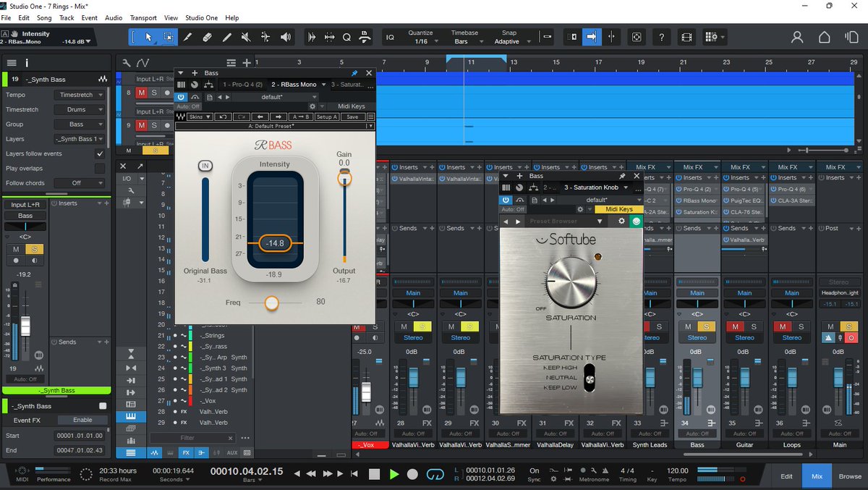This screenshot has height=490, width=868.
Task: Open the user account icon
Action: pos(797,37)
